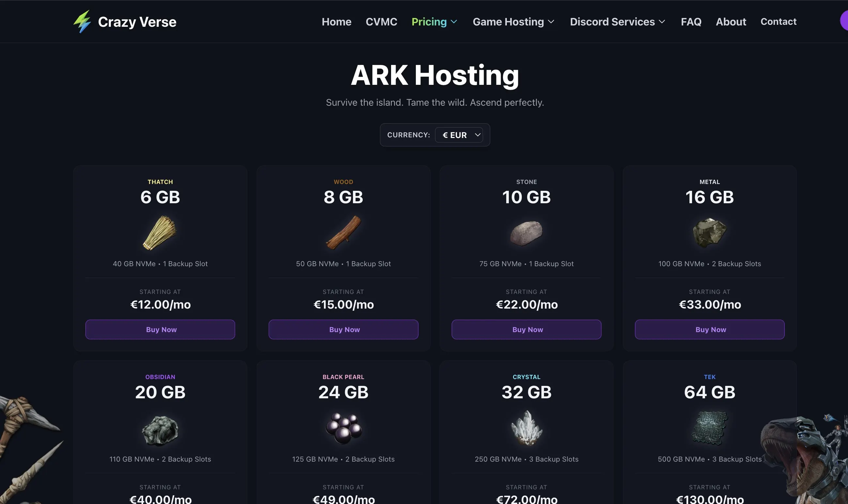The image size is (848, 504).
Task: Open the Pricing dropdown menu
Action: 434,22
